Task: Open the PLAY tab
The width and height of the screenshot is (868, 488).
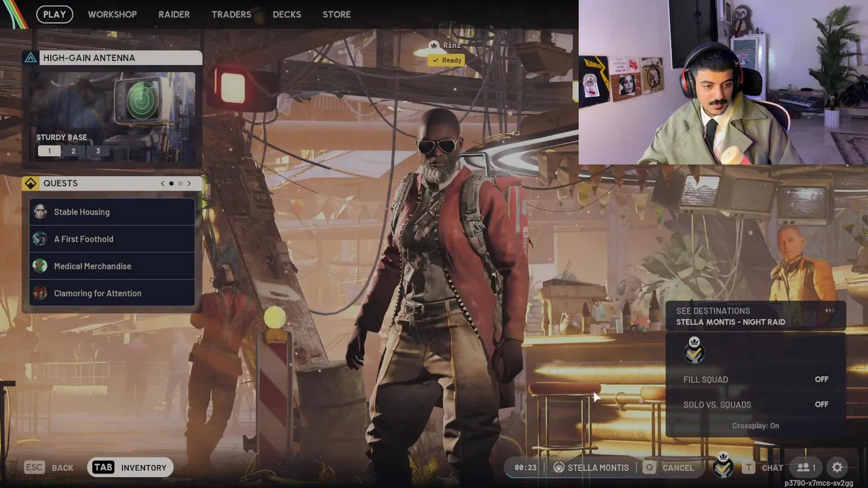Action: click(x=54, y=14)
